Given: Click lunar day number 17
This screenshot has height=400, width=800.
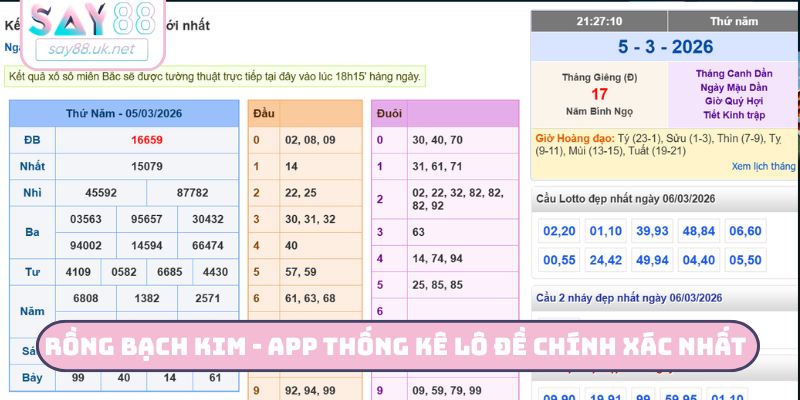Looking at the screenshot, I should (x=599, y=94).
